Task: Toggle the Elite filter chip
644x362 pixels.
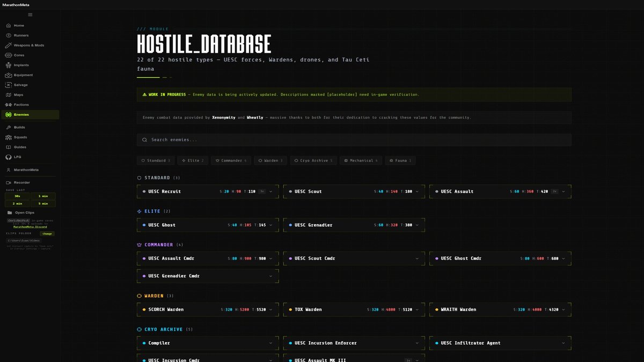Action: [x=193, y=160]
